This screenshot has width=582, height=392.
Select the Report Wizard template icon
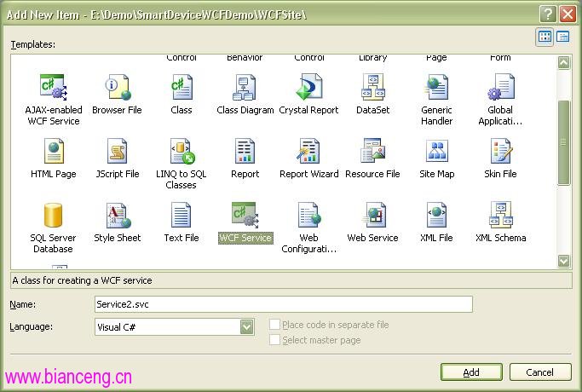click(308, 151)
